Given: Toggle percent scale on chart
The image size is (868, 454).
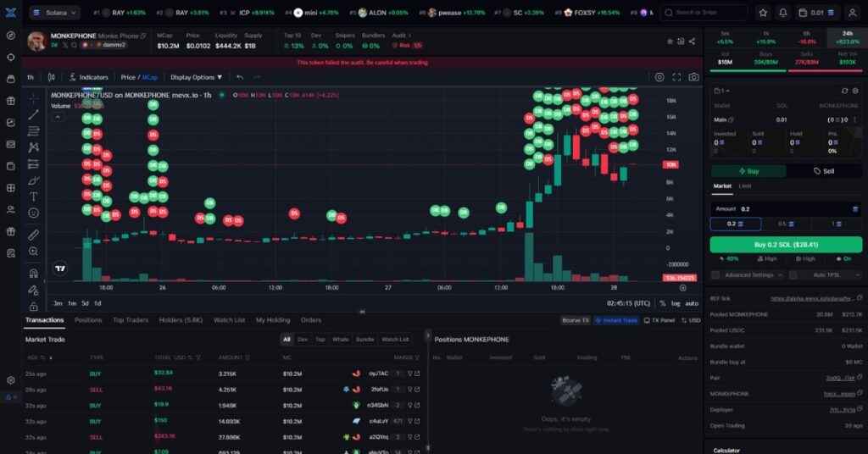Looking at the screenshot, I should pos(662,303).
